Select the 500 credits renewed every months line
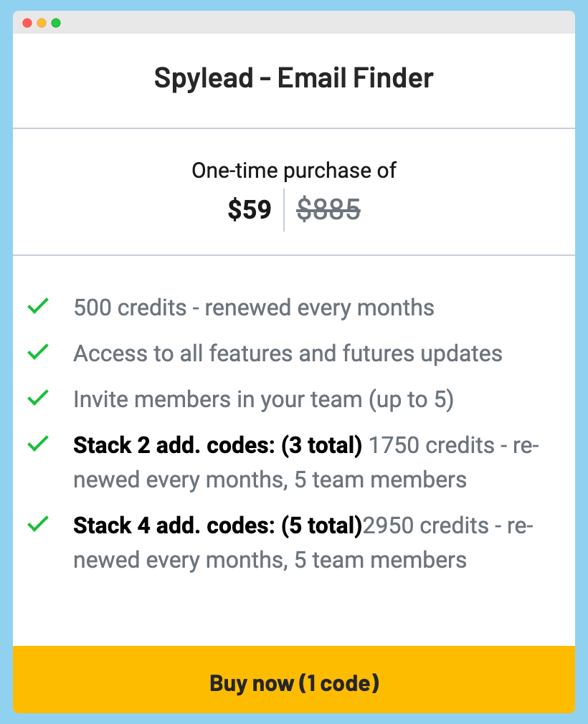Viewport: 588px width, 724px height. [x=254, y=308]
